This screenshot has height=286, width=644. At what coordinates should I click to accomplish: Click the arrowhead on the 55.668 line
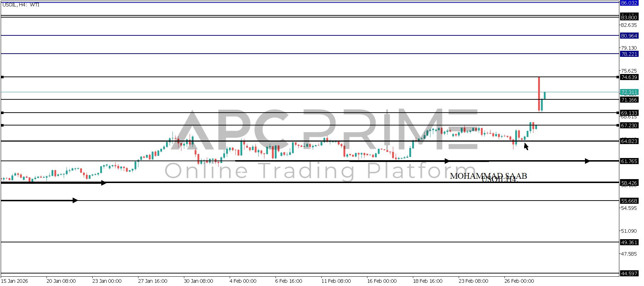coord(75,201)
